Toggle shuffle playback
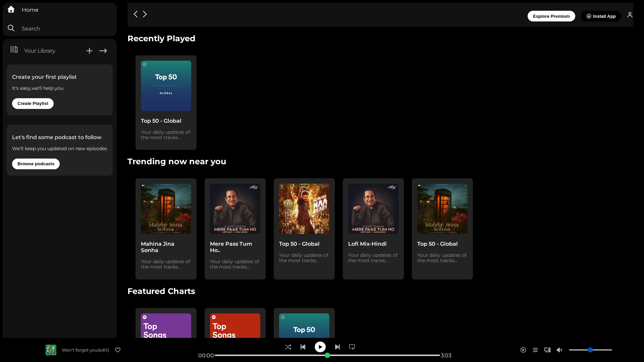 [288, 347]
